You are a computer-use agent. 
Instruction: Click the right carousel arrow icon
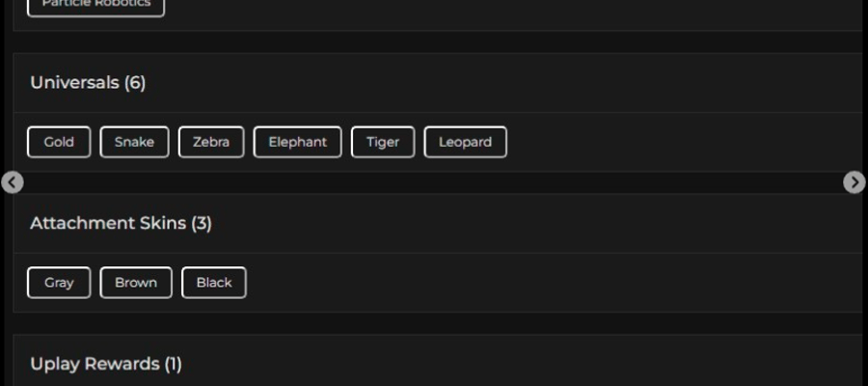coord(854,182)
